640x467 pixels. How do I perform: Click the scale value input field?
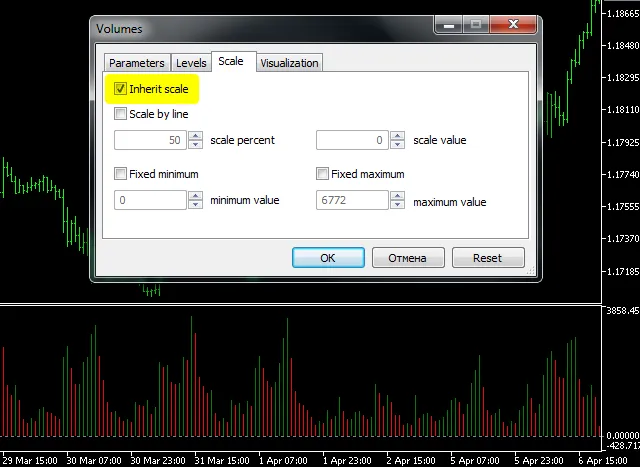352,141
